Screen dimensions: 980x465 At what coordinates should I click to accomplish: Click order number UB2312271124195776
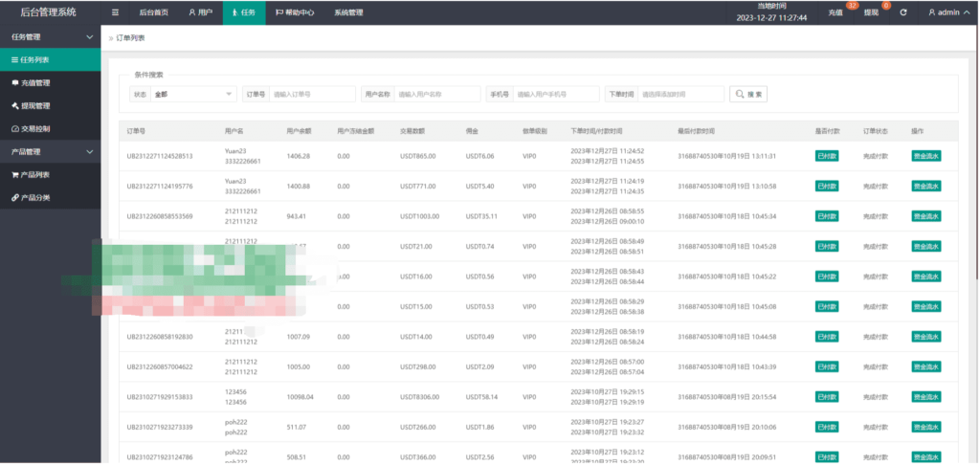[160, 187]
